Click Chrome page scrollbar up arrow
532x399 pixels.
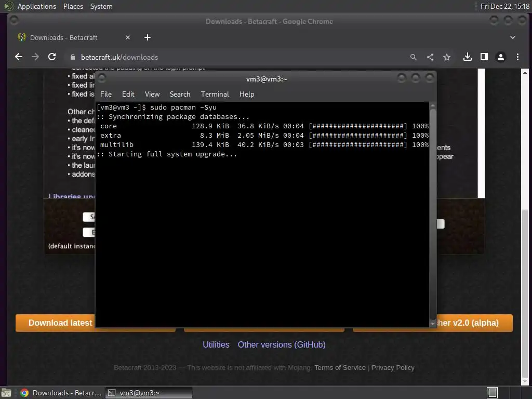click(x=525, y=72)
